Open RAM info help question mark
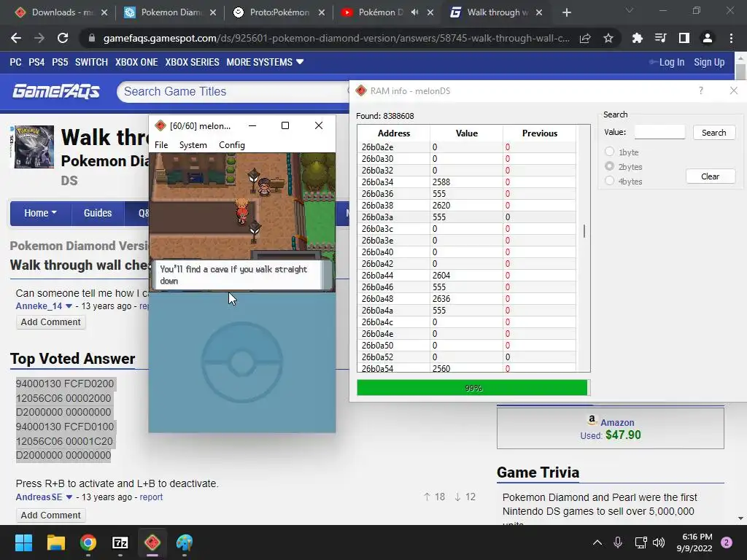This screenshot has width=747, height=560. point(701,90)
